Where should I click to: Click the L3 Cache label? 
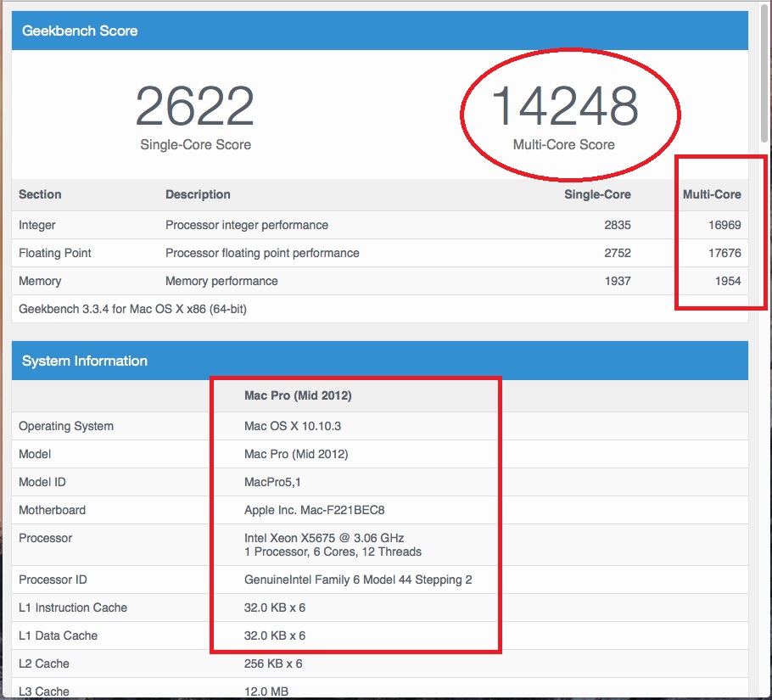pyautogui.click(x=44, y=692)
